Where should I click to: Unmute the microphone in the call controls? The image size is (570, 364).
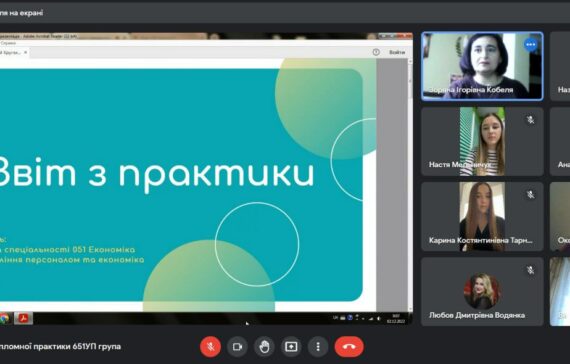tap(210, 347)
